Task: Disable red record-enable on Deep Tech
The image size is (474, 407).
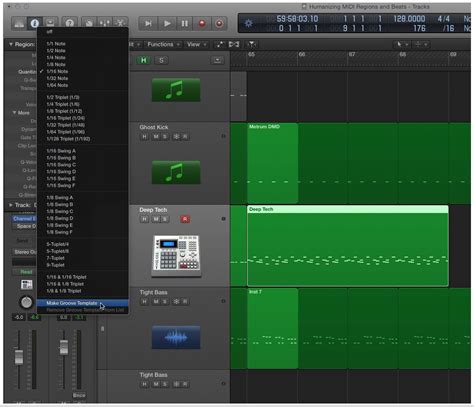Action: [185, 219]
